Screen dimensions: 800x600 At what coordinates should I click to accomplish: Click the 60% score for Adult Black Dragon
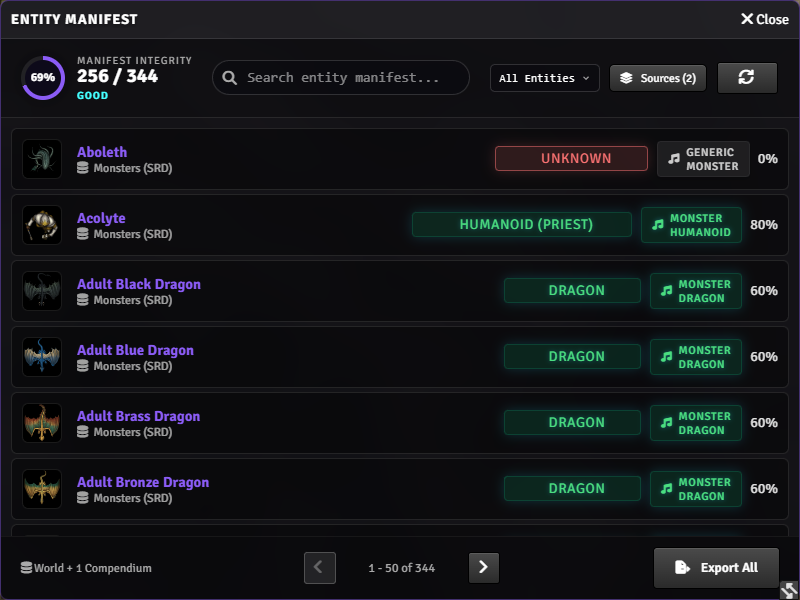(764, 291)
